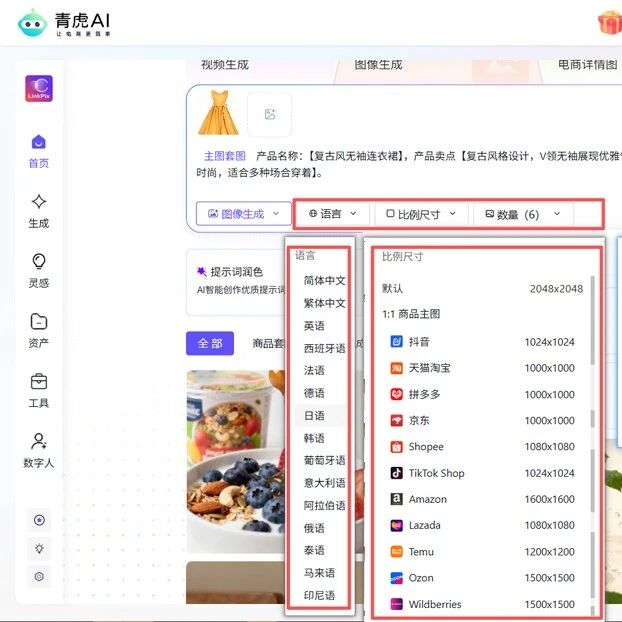622x622 pixels.
Task: Open the LinkPix app icon in sidebar
Action: [39, 88]
